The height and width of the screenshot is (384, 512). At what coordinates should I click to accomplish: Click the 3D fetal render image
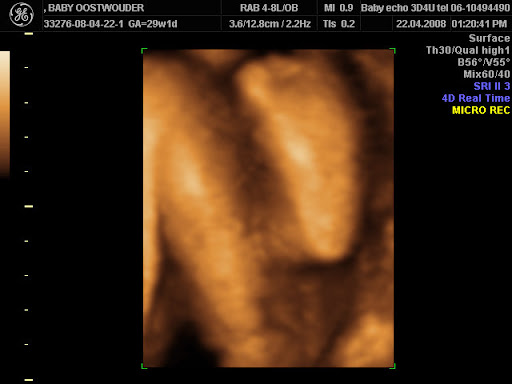pyautogui.click(x=268, y=208)
